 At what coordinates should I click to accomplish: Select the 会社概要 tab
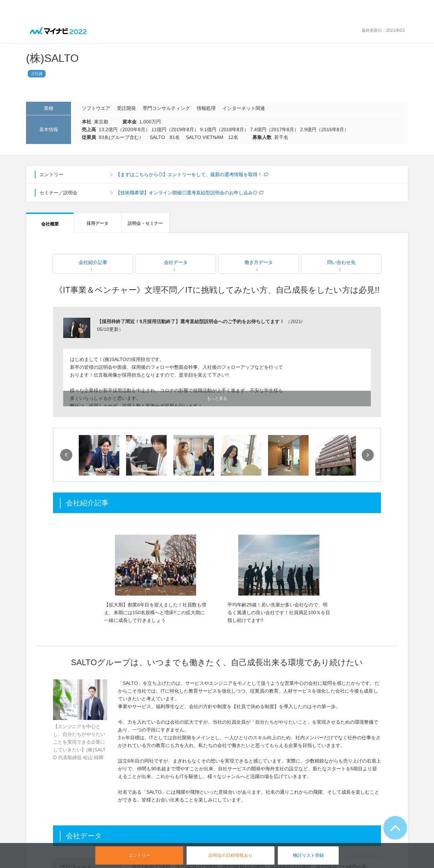(x=50, y=223)
